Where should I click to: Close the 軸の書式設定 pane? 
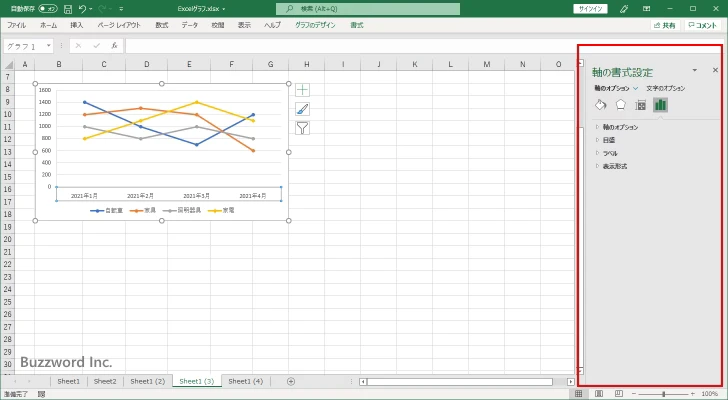(x=715, y=70)
